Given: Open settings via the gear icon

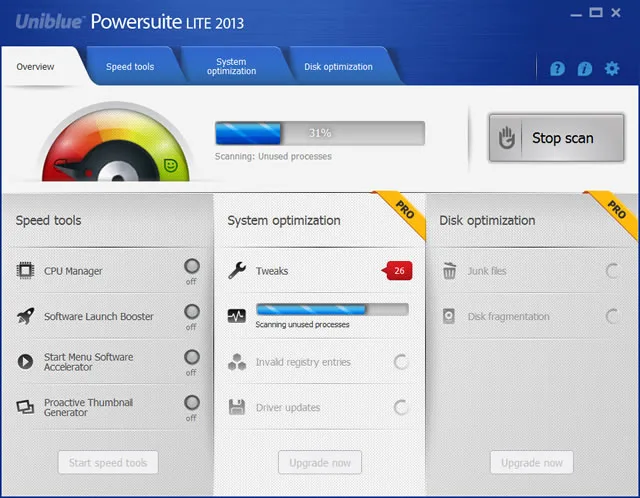Looking at the screenshot, I should tap(612, 68).
